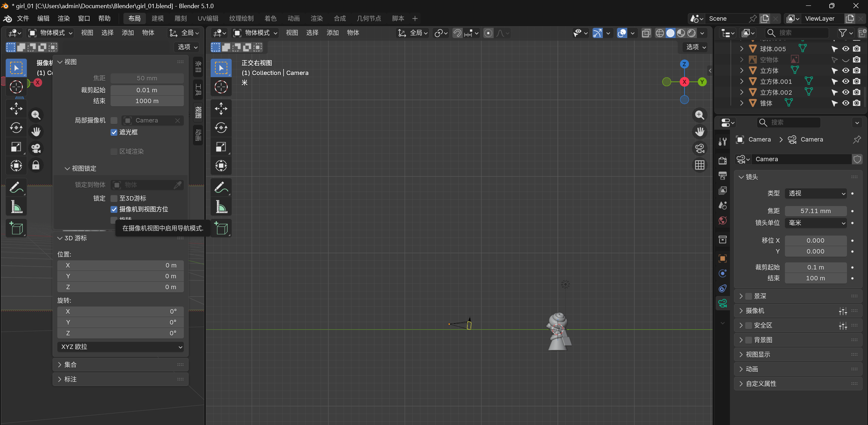
Task: Click the outliner 搜索 search field
Action: [797, 33]
